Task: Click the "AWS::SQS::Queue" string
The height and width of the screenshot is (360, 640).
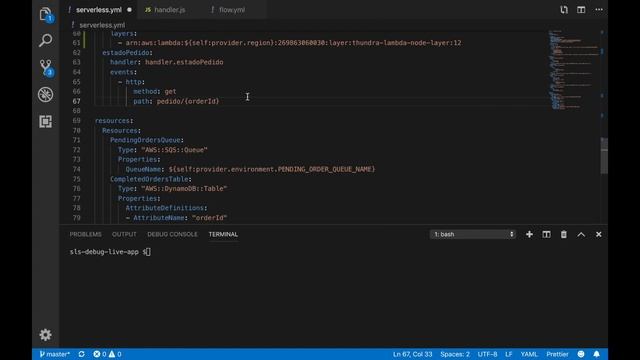Action: [x=174, y=150]
